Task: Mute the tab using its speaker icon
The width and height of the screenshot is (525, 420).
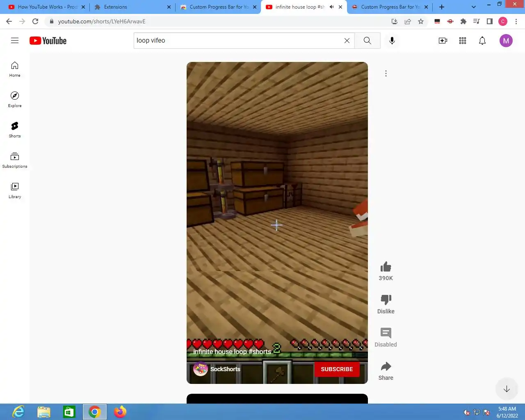Action: [332, 7]
